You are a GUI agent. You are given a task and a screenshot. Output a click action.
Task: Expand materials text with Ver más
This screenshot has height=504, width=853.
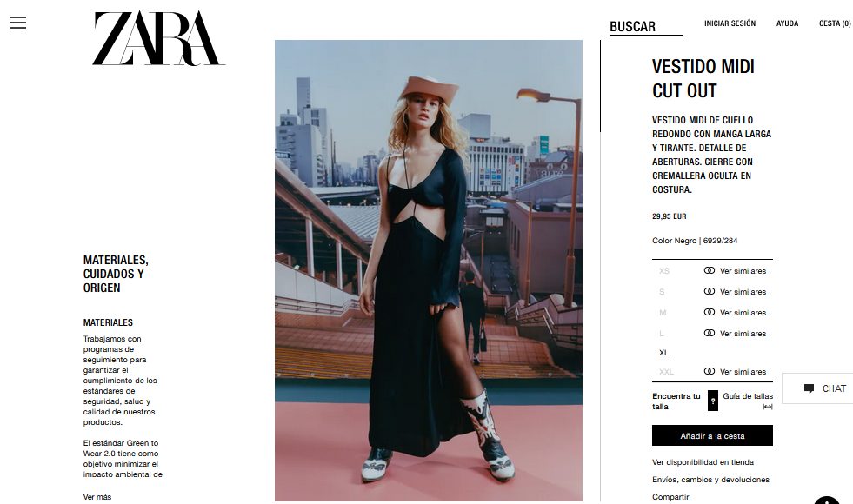click(x=97, y=496)
